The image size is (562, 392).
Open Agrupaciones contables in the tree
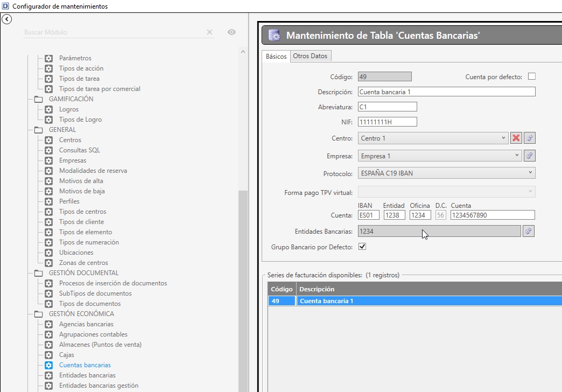click(x=93, y=334)
